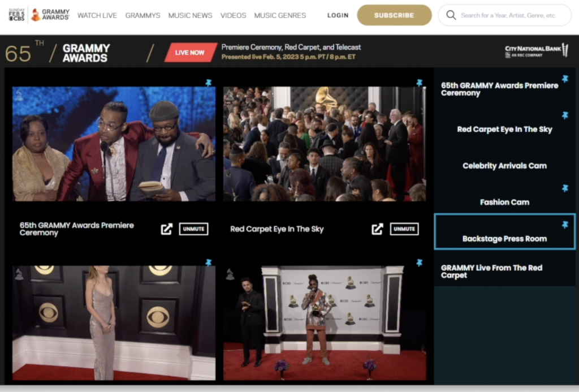This screenshot has width=579, height=392.
Task: Open the Watch Live nav item
Action: (97, 15)
